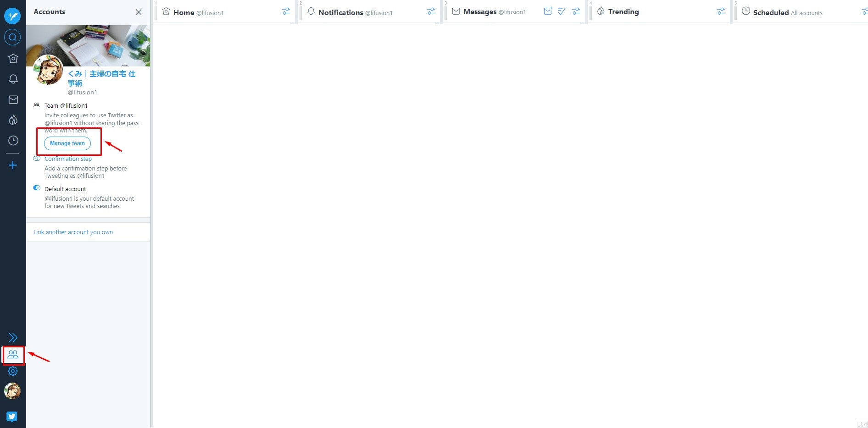The height and width of the screenshot is (428, 868).
Task: Open Home column options slider icon
Action: [286, 11]
